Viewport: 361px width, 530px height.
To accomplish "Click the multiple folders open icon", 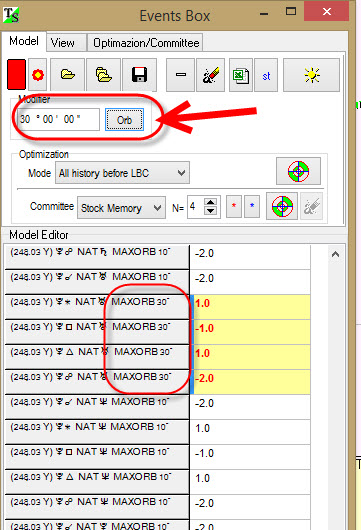I will point(103,75).
